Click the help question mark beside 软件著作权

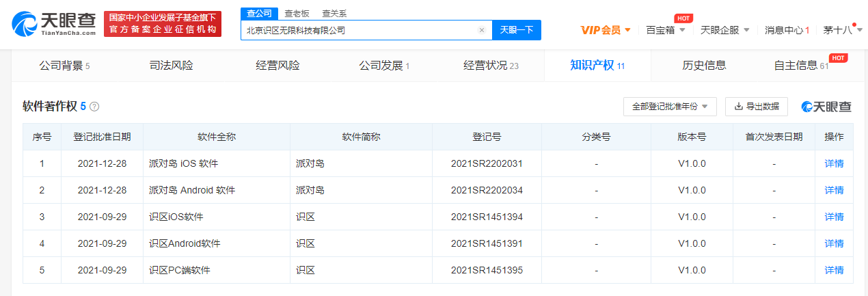(94, 107)
